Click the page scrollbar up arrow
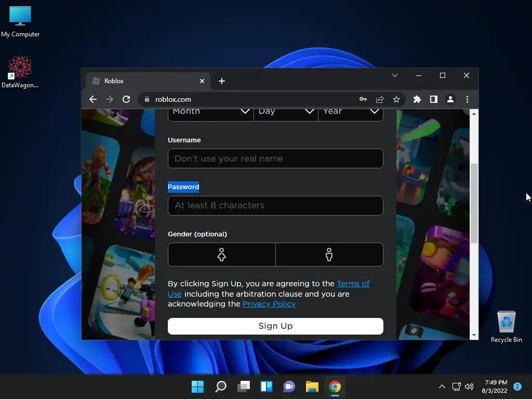This screenshot has width=532, height=399. pos(474,114)
